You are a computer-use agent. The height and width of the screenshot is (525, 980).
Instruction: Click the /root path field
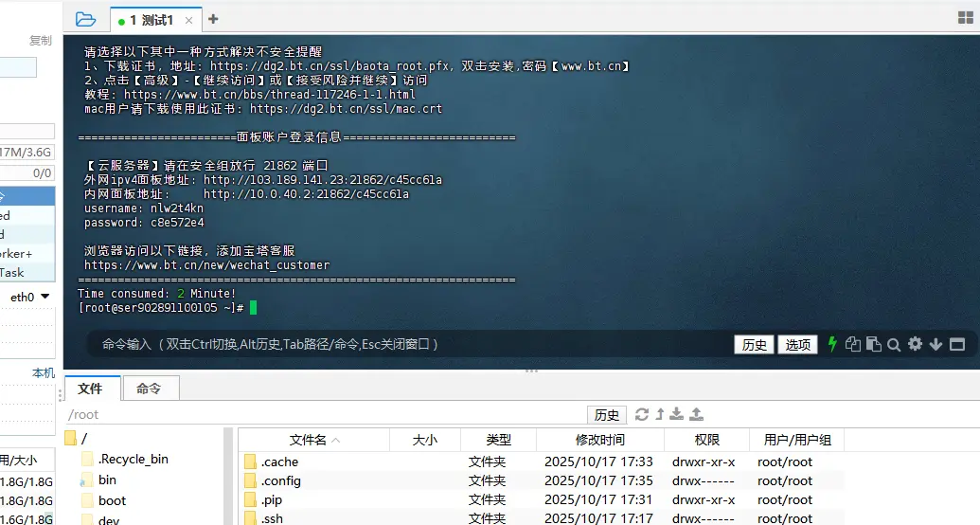[x=325, y=414]
